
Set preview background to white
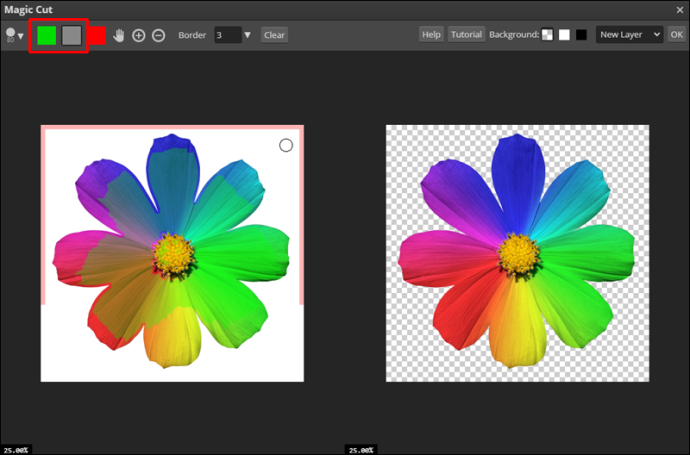click(x=564, y=35)
